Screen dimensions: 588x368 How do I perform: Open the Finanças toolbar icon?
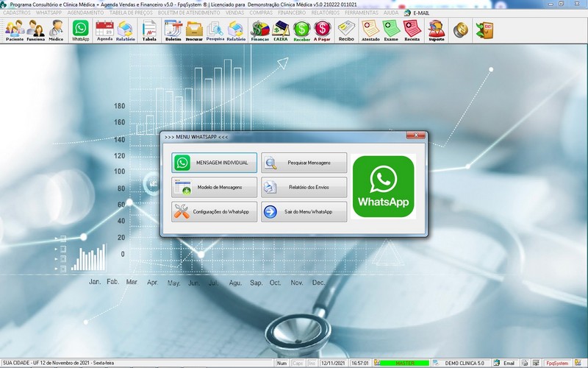pos(260,30)
